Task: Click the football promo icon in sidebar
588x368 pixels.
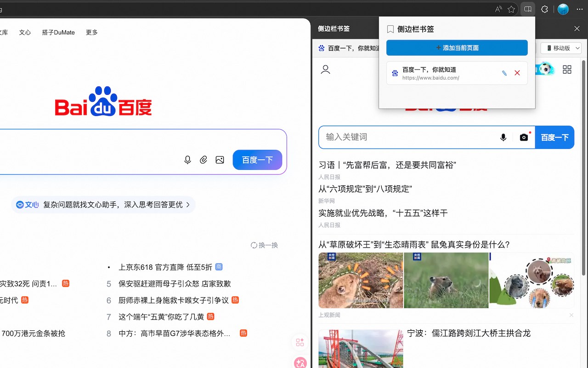Action: click(545, 69)
